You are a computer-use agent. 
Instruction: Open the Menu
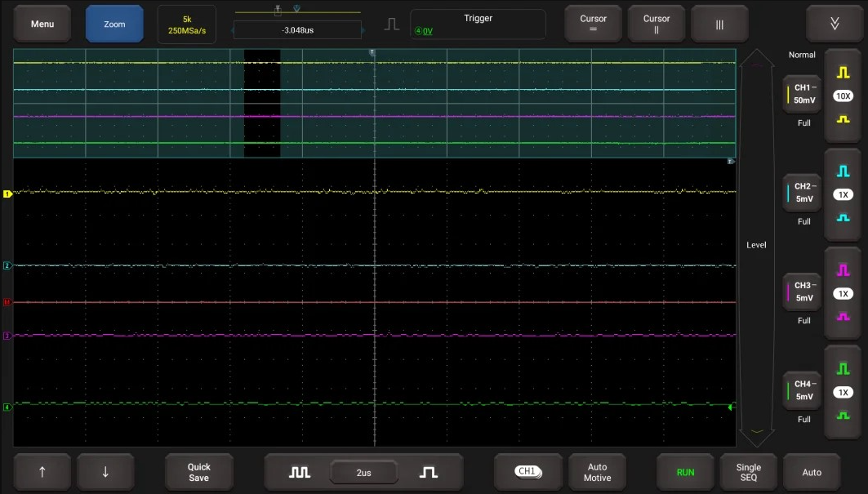42,24
